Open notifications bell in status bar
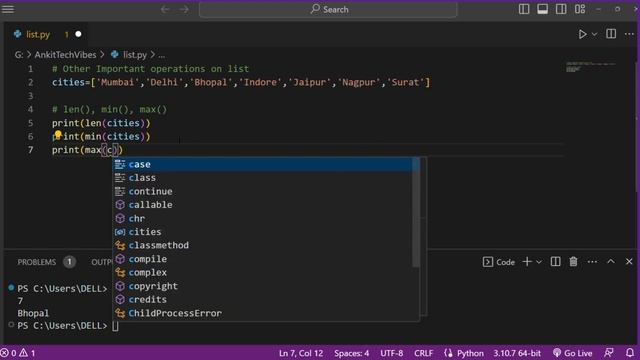The image size is (640, 360). pyautogui.click(x=630, y=353)
